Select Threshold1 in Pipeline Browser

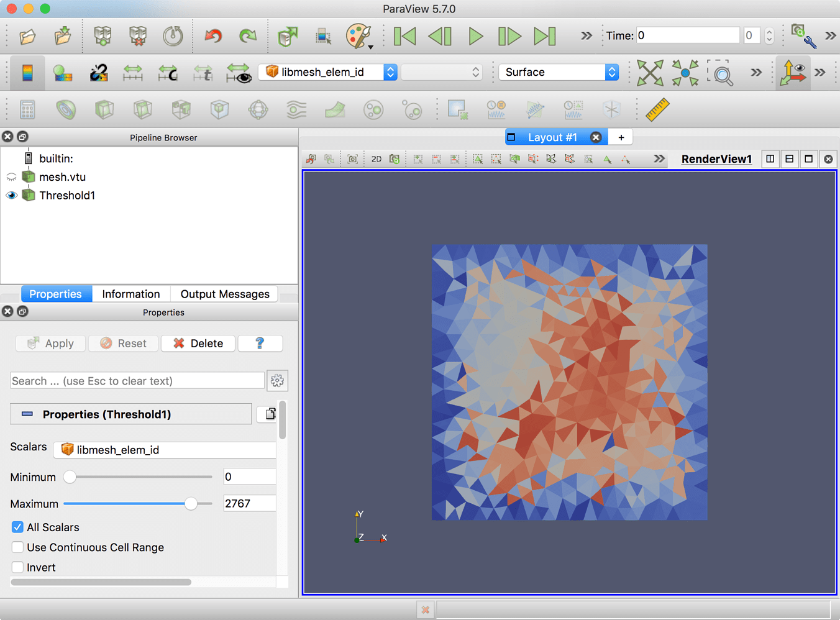click(x=67, y=195)
